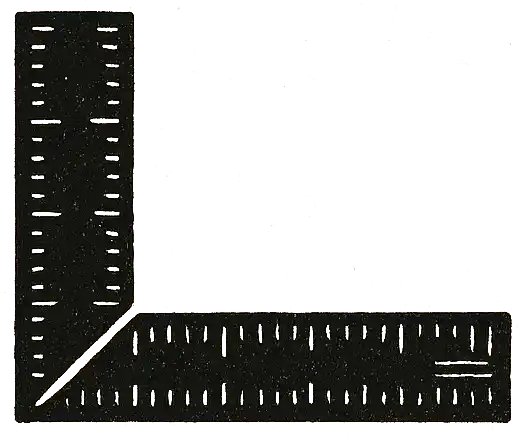The width and height of the screenshot is (521, 440).
Task: Select the leftmost tick on horizontal arm's top row
Action: (x=135, y=343)
